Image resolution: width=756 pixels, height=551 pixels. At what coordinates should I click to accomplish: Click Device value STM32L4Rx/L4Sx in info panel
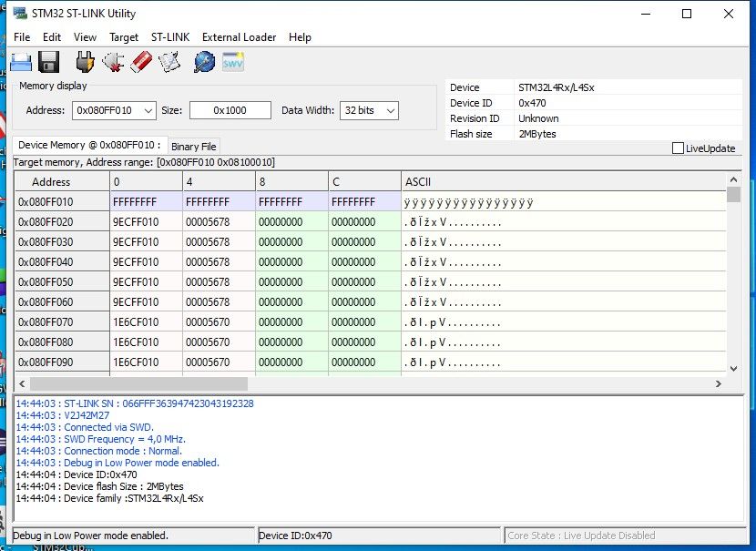(557, 87)
